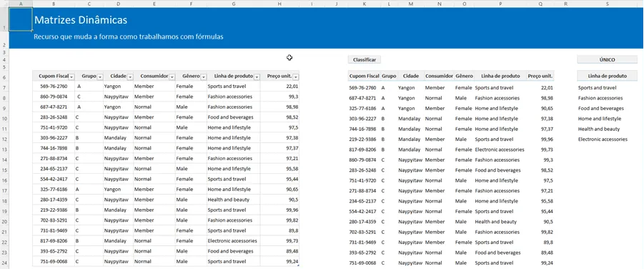Select Sports and travel in unique list
Viewport: 644px width, 269px height.
click(x=607, y=87)
